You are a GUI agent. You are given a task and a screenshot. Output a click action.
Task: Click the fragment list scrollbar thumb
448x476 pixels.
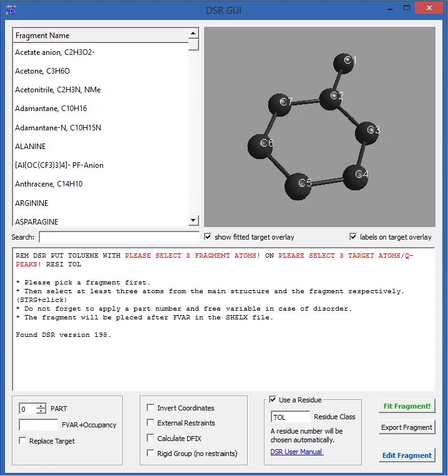193,44
